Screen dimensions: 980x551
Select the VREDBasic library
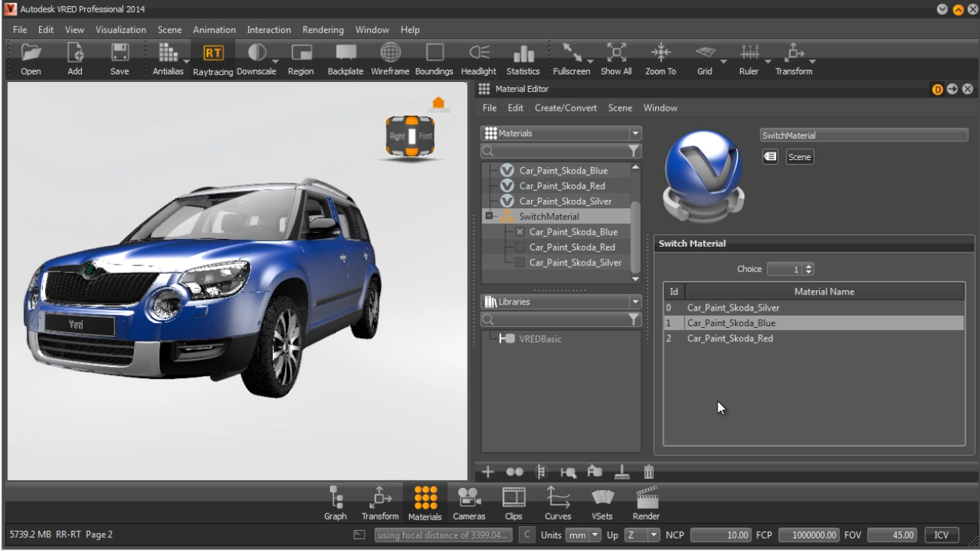540,339
